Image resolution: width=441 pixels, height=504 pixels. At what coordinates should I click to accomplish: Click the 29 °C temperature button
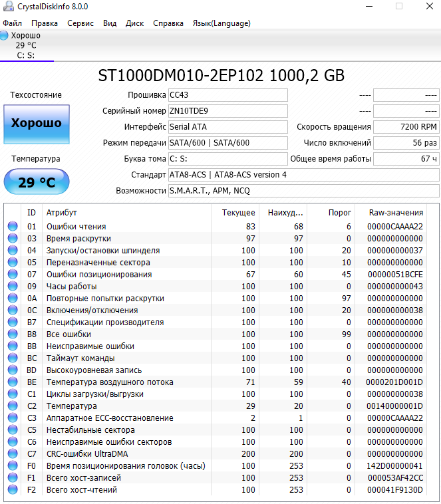(36, 182)
